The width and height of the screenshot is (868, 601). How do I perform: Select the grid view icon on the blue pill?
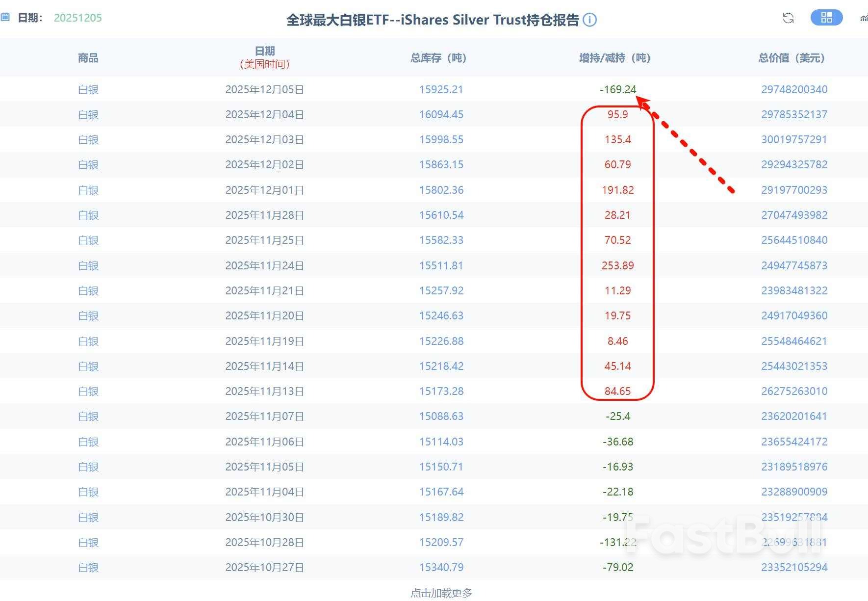827,18
